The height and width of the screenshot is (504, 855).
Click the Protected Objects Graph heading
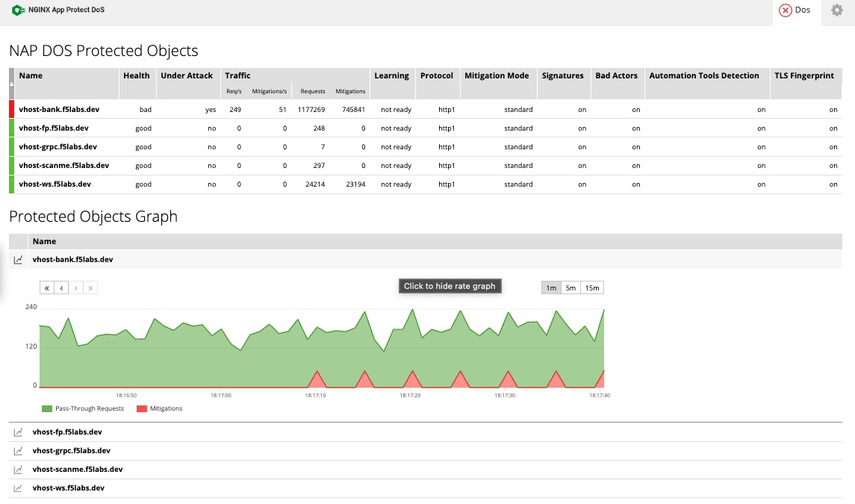click(x=93, y=217)
